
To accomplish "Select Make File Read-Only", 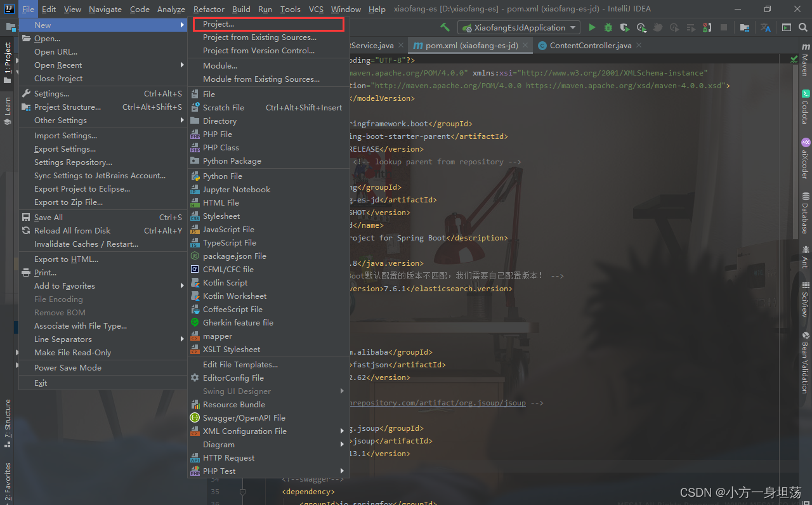I will [x=103, y=352].
